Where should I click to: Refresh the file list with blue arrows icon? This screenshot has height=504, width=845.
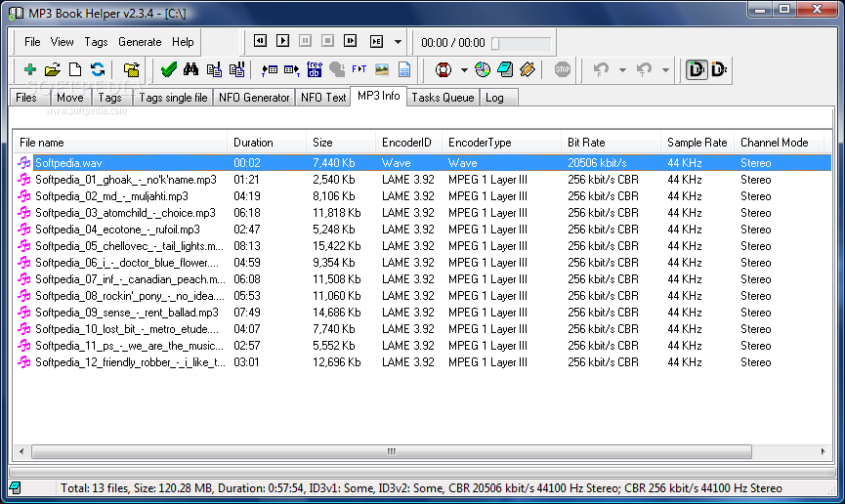(x=98, y=69)
